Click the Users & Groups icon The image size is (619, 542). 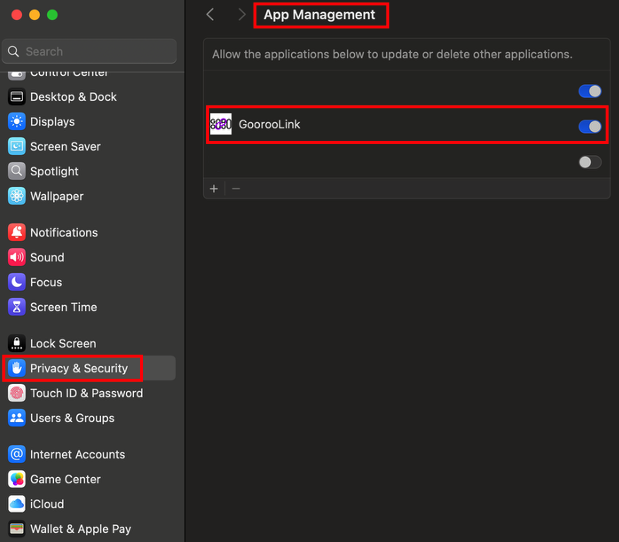click(x=17, y=418)
